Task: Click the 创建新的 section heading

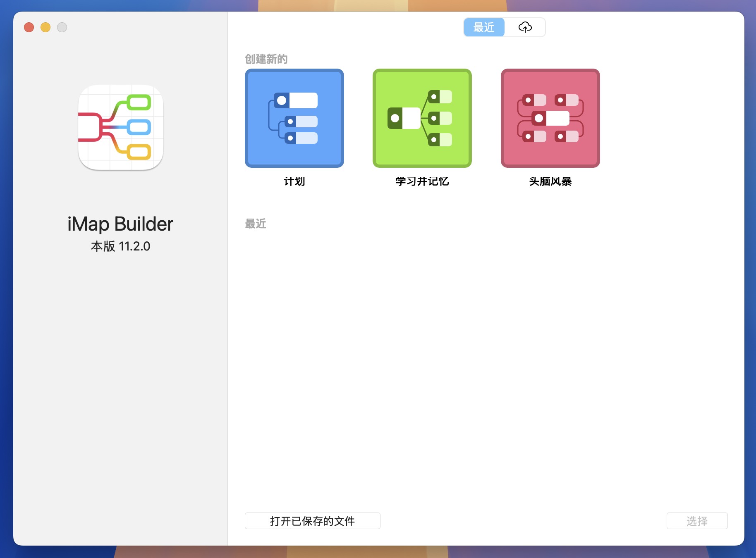Action: tap(266, 59)
